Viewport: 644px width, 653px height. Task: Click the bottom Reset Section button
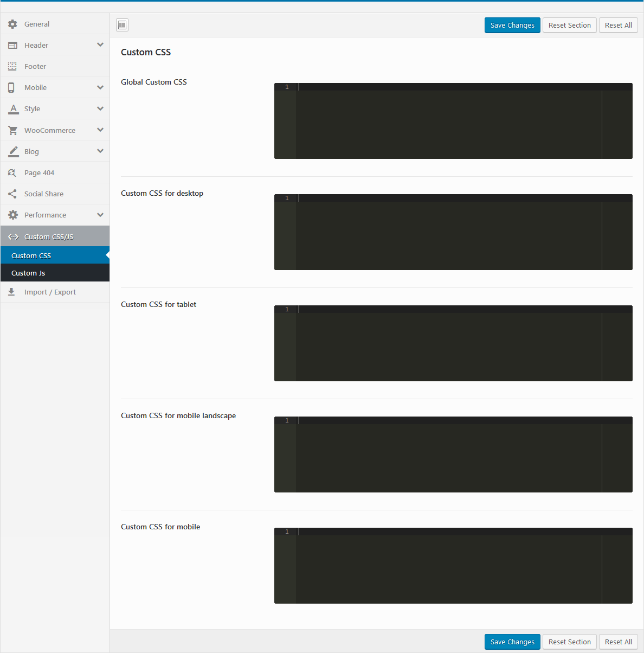click(569, 642)
